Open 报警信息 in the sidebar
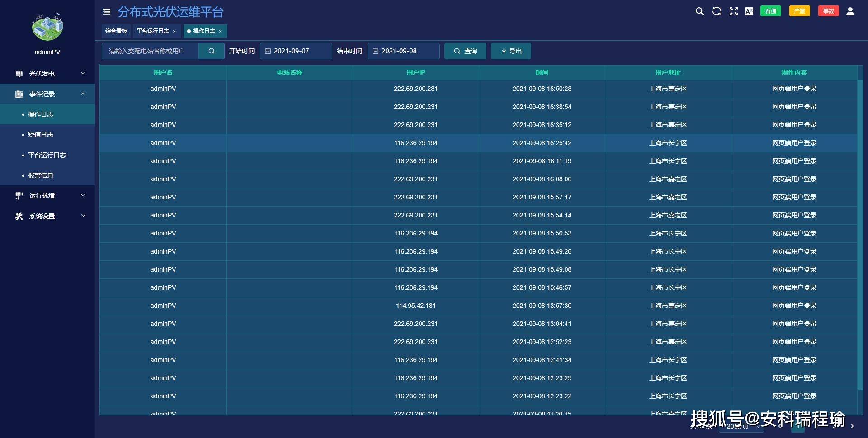Viewport: 868px width, 438px height. click(47, 175)
